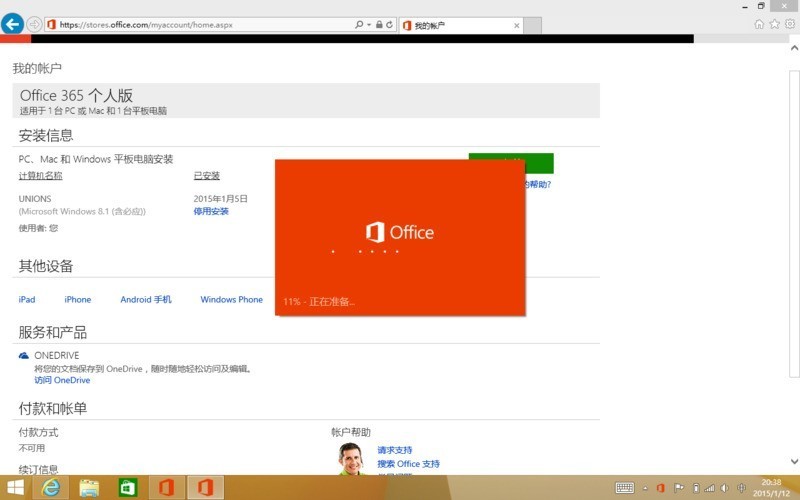Click the security lock icon in address bar
This screenshot has width=800, height=500.
[x=379, y=24]
